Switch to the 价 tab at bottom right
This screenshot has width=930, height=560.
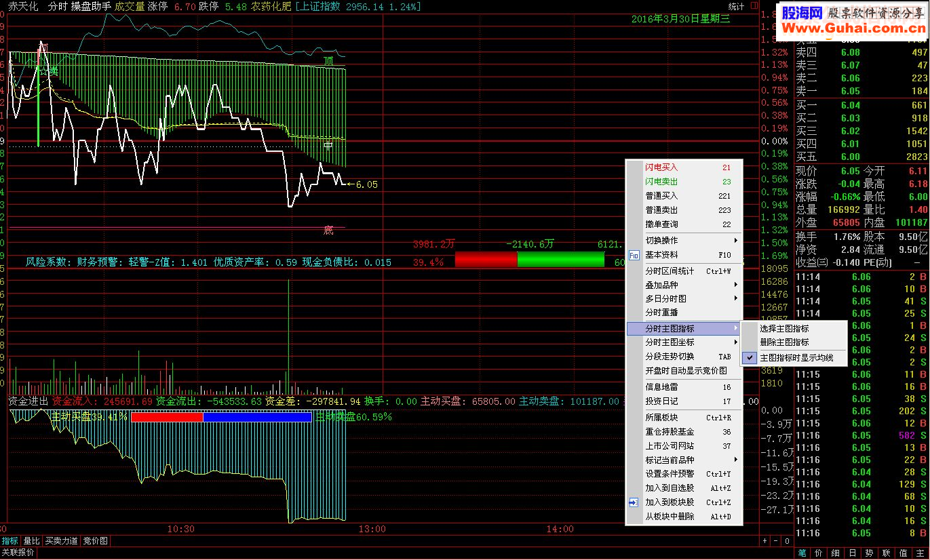[819, 553]
